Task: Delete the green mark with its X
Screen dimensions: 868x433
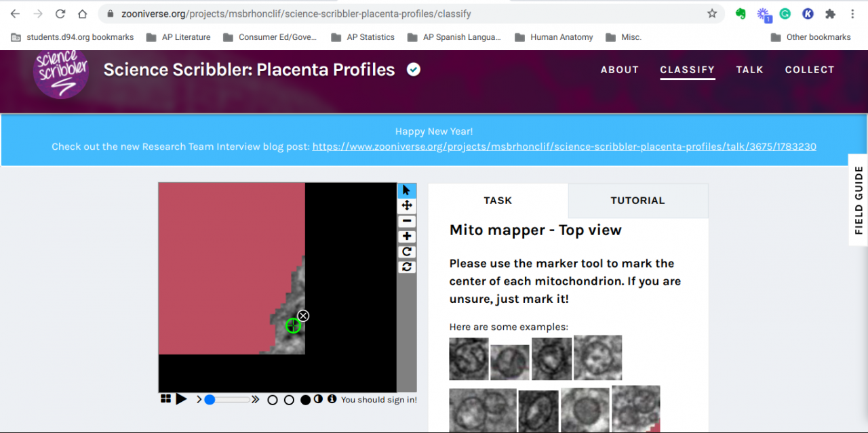Action: (x=303, y=316)
